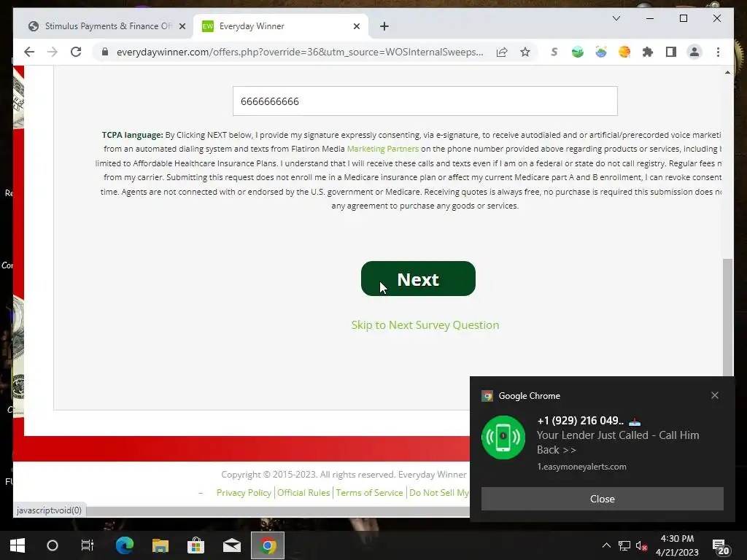Click the muted volume tray icon
Screen dimensions: 747x560
pos(642,545)
